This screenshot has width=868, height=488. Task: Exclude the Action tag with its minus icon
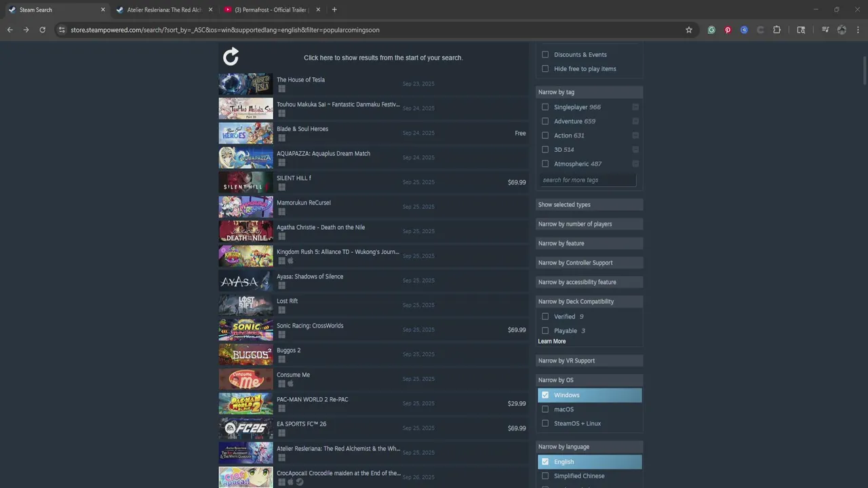[x=635, y=136]
